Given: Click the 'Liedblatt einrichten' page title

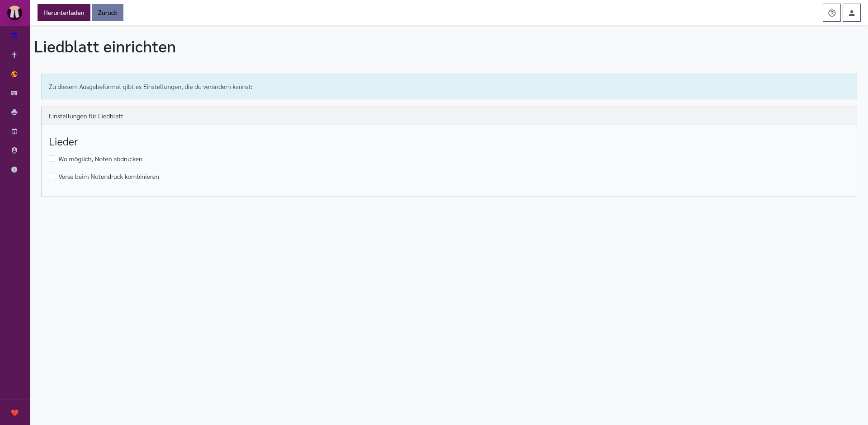Looking at the screenshot, I should (x=105, y=47).
